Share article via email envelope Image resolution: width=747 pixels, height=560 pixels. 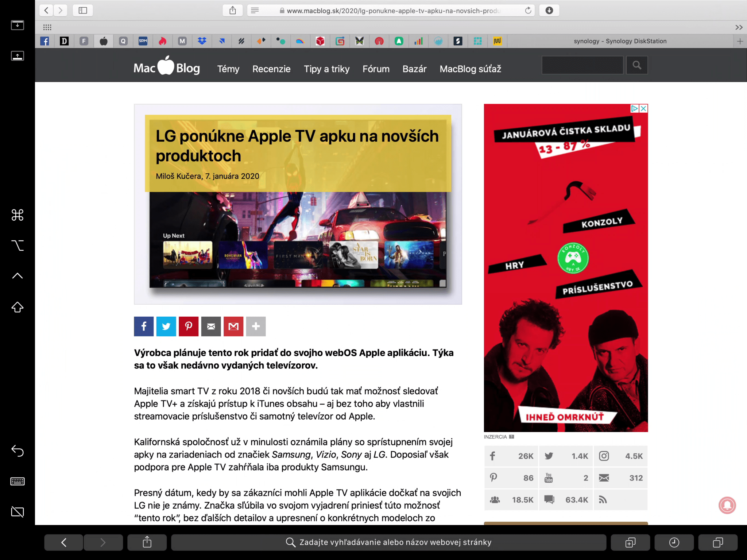point(211,326)
